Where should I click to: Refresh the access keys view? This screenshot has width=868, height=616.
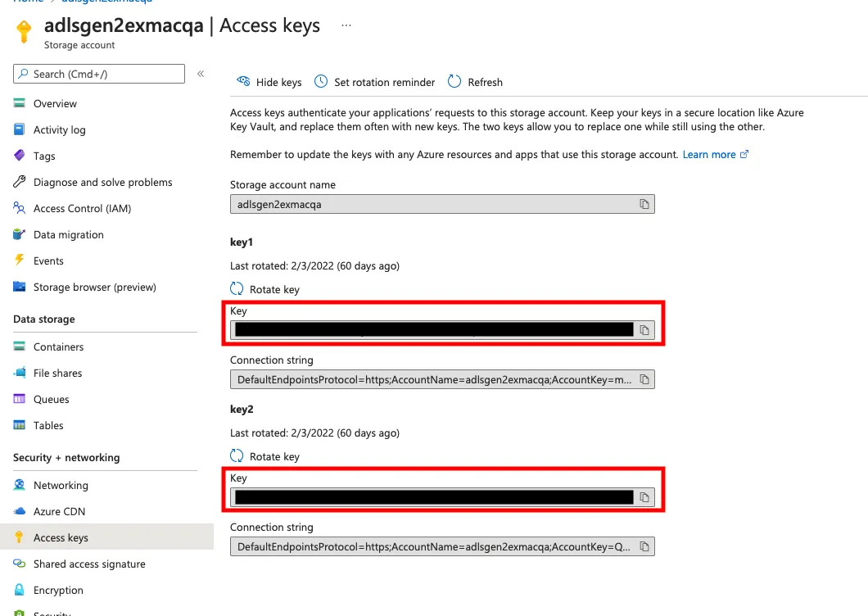pos(475,82)
